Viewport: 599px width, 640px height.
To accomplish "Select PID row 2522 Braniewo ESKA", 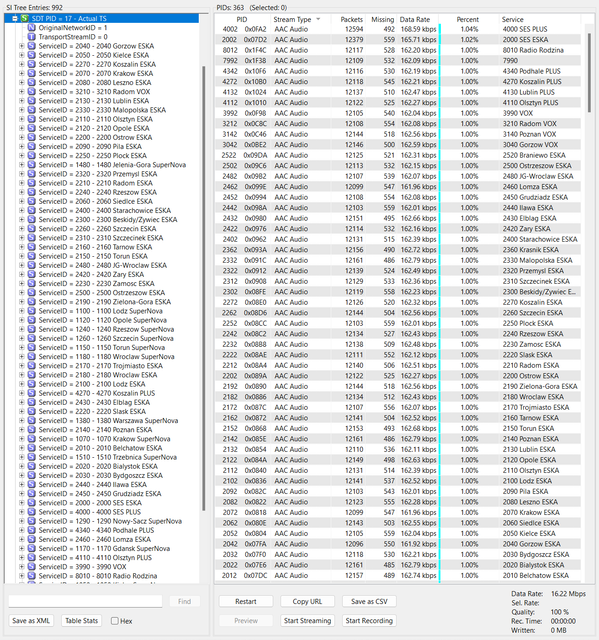I will [397, 155].
